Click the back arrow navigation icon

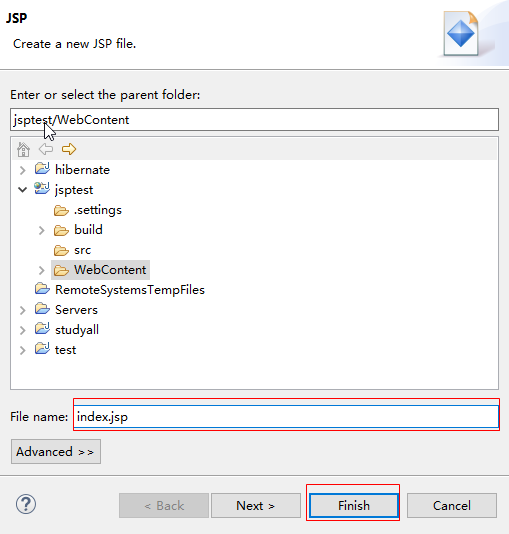tap(46, 149)
